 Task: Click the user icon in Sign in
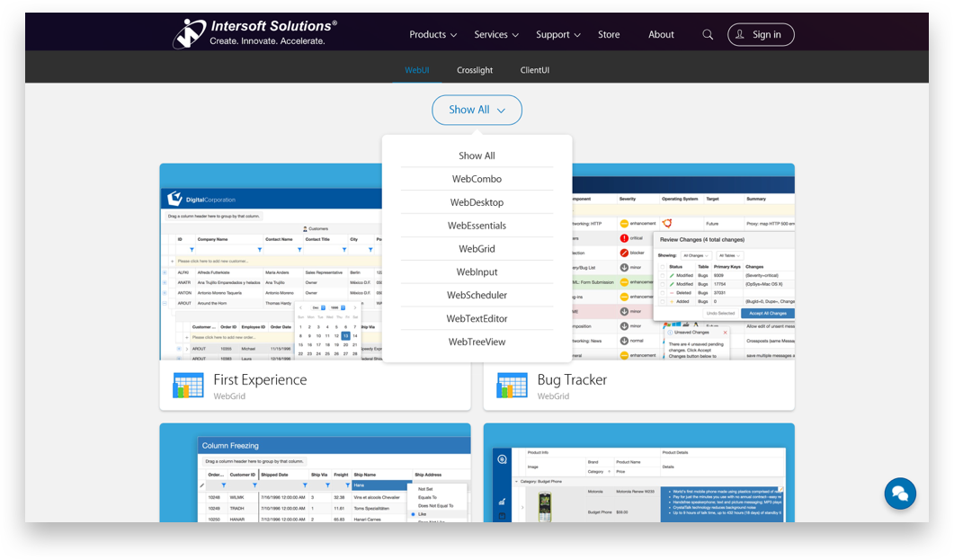pos(740,35)
